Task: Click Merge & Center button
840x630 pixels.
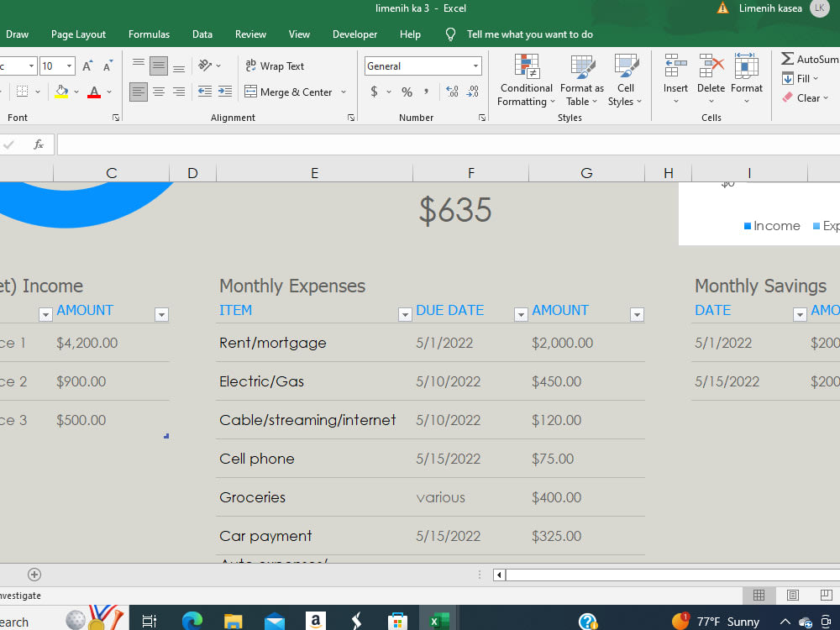Action: coord(289,92)
